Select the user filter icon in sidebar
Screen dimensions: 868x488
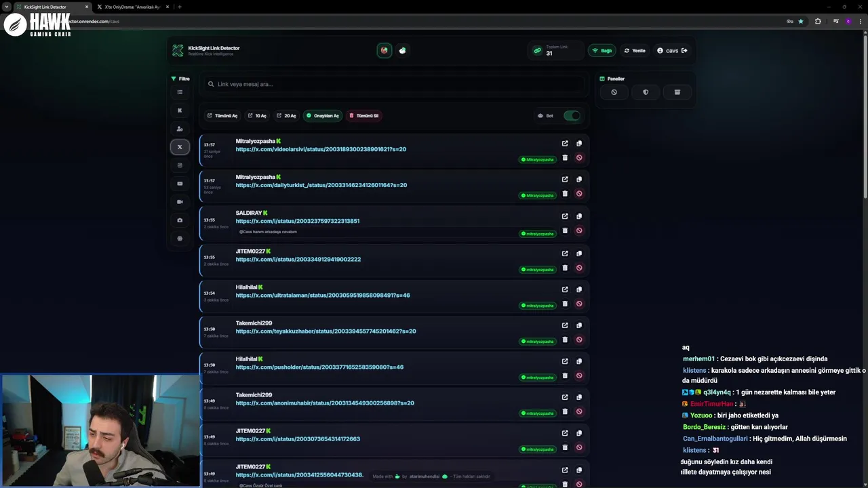click(180, 129)
